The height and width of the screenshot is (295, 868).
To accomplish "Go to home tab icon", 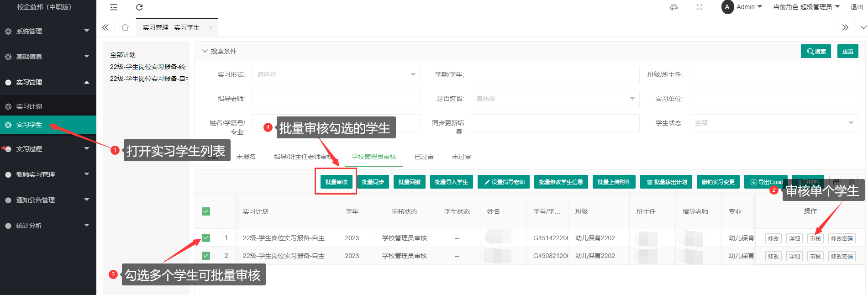I will tap(125, 27).
